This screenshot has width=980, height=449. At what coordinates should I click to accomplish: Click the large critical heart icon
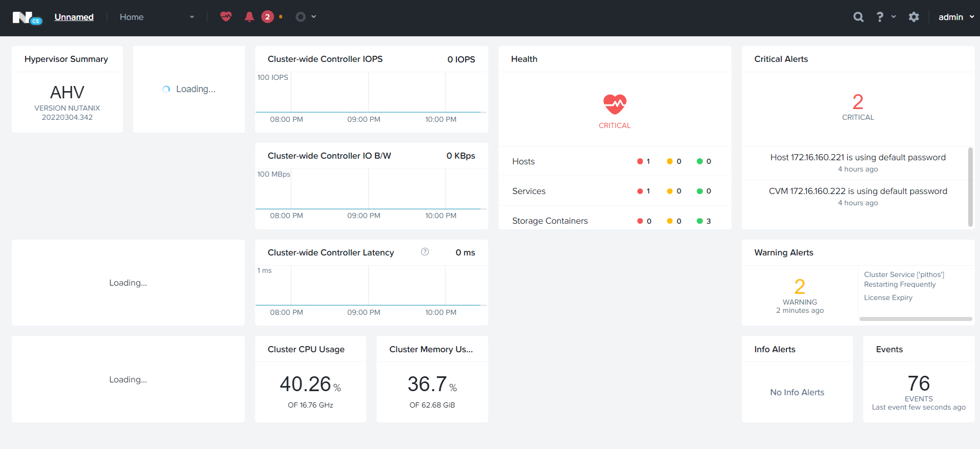614,104
